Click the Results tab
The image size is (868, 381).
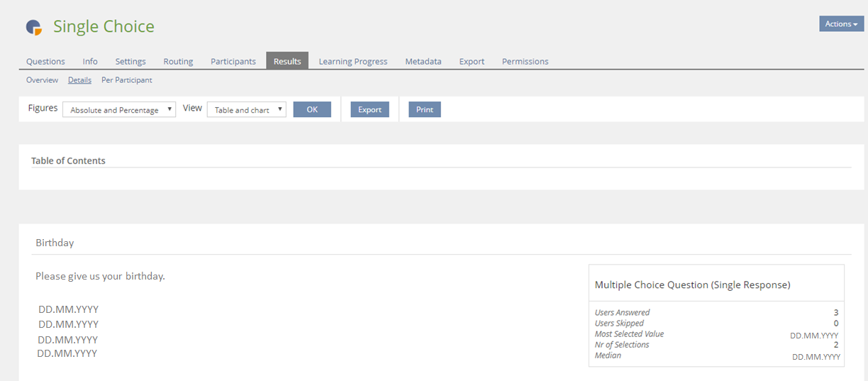287,62
